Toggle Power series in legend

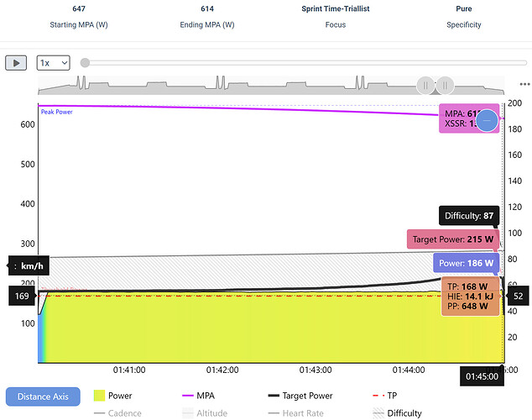(x=113, y=396)
